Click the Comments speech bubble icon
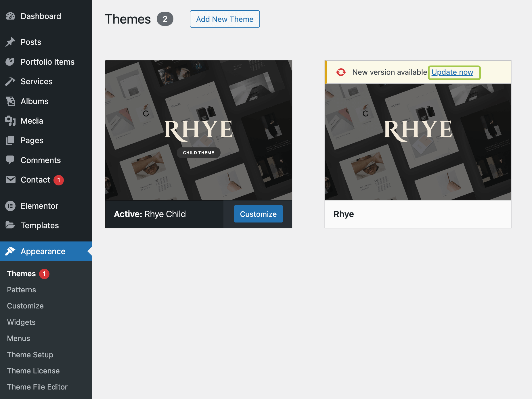 click(10, 160)
